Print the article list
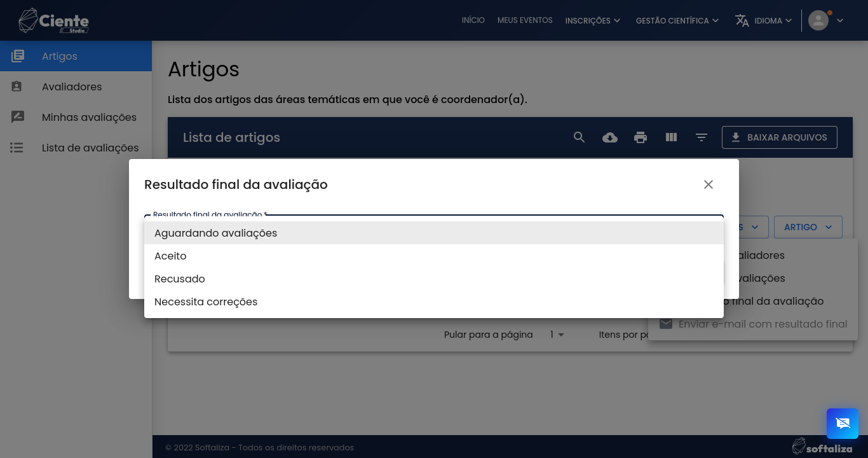The width and height of the screenshot is (868, 458). 641,137
